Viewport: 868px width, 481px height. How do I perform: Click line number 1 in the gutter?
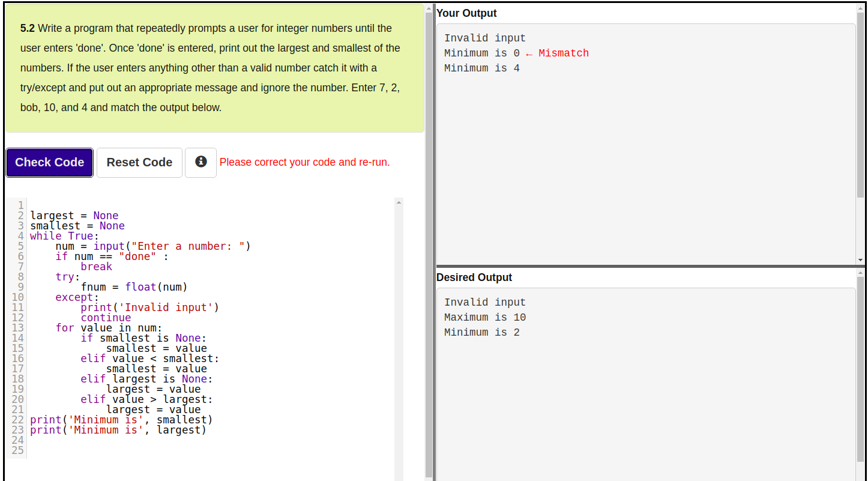(x=21, y=205)
